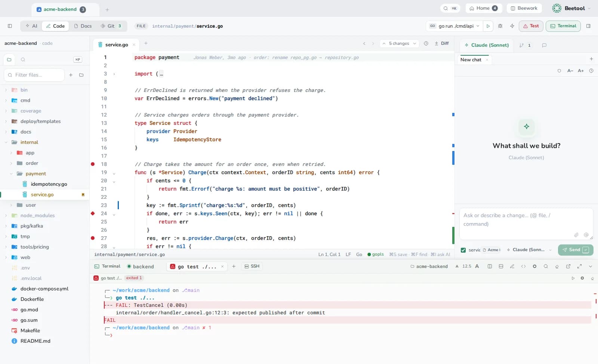Decrease chat font size with A-
598x364 pixels.
[x=570, y=71]
